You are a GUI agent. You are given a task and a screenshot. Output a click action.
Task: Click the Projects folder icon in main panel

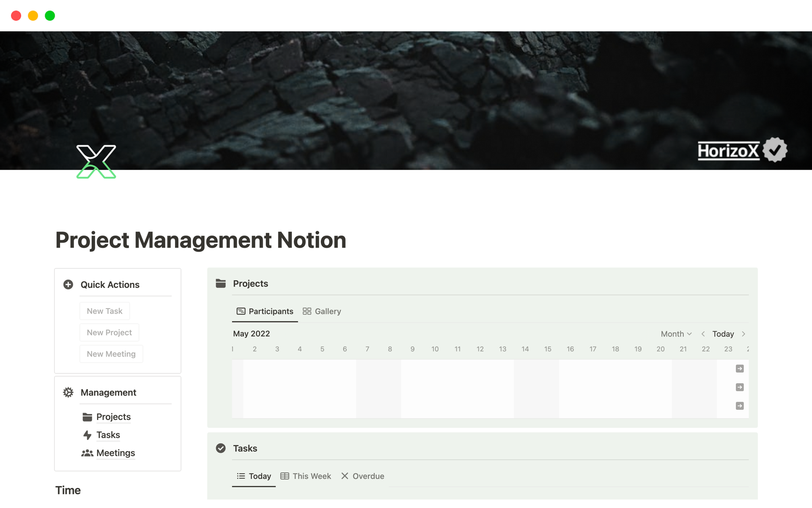click(x=220, y=283)
